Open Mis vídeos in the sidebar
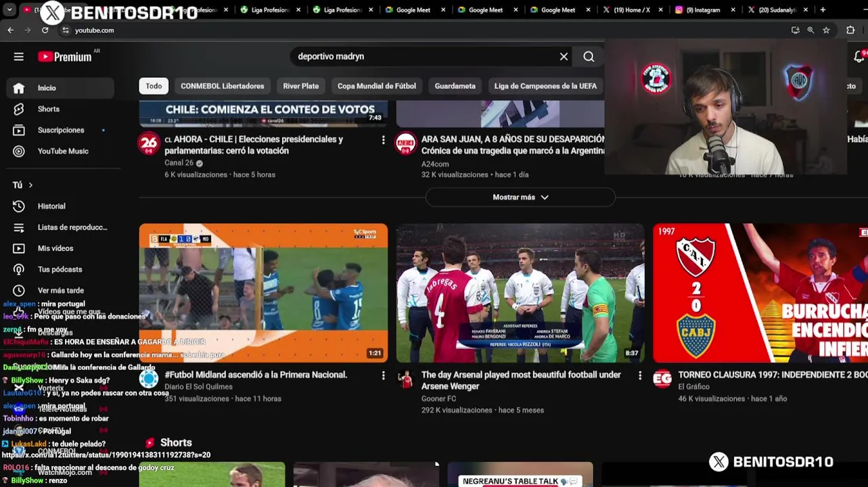The image size is (868, 487). click(60, 248)
